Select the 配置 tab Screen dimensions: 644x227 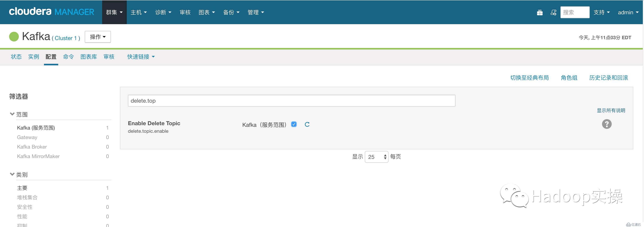[x=51, y=57]
